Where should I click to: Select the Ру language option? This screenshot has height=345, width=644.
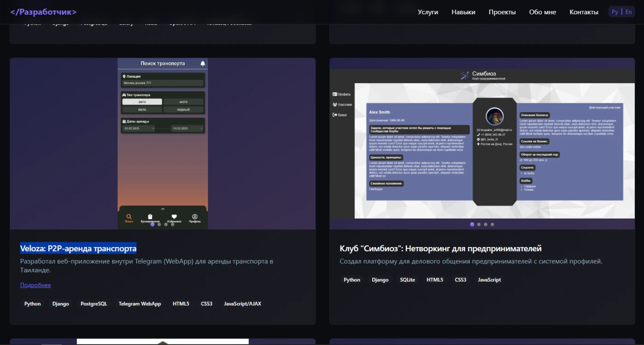pos(615,12)
